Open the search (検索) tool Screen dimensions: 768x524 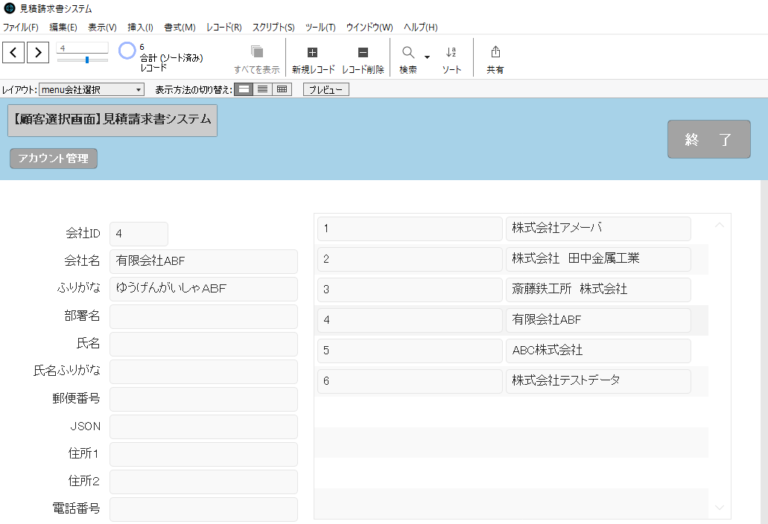click(x=408, y=59)
